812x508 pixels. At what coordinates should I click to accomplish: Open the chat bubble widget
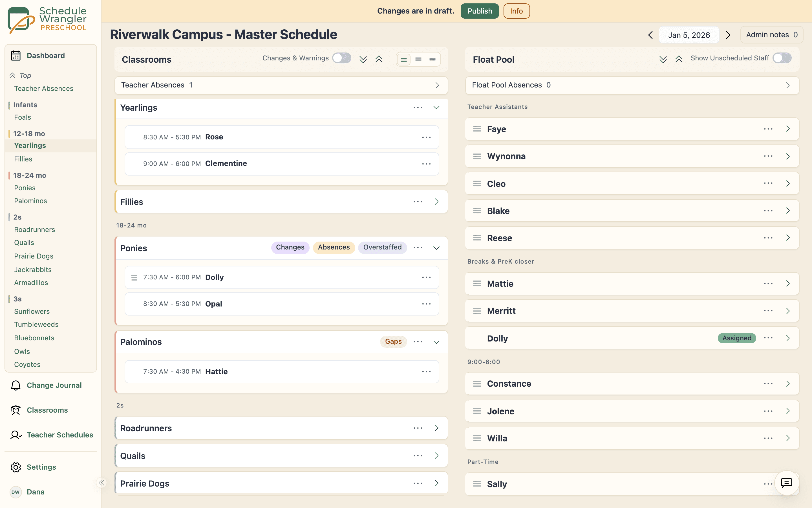point(787,483)
